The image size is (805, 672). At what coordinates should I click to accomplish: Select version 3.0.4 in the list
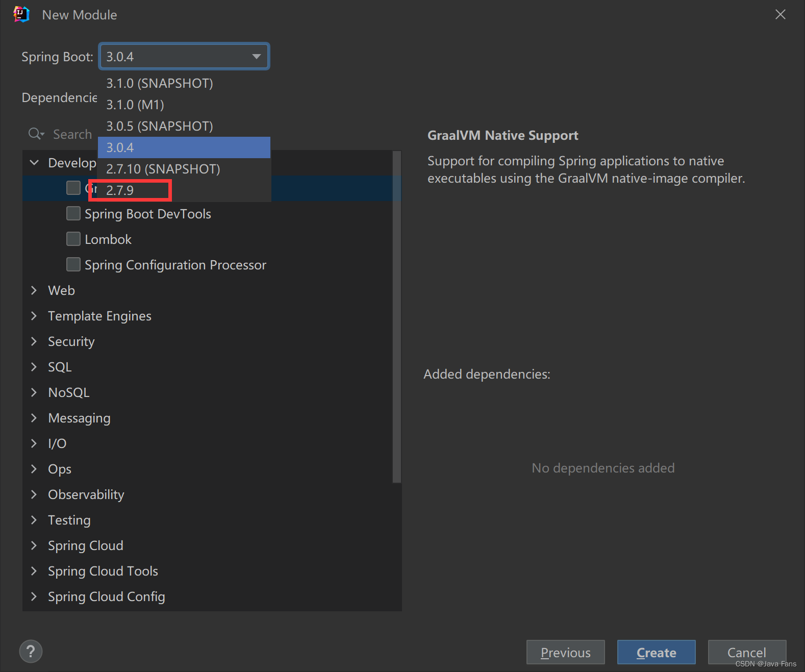click(x=184, y=147)
